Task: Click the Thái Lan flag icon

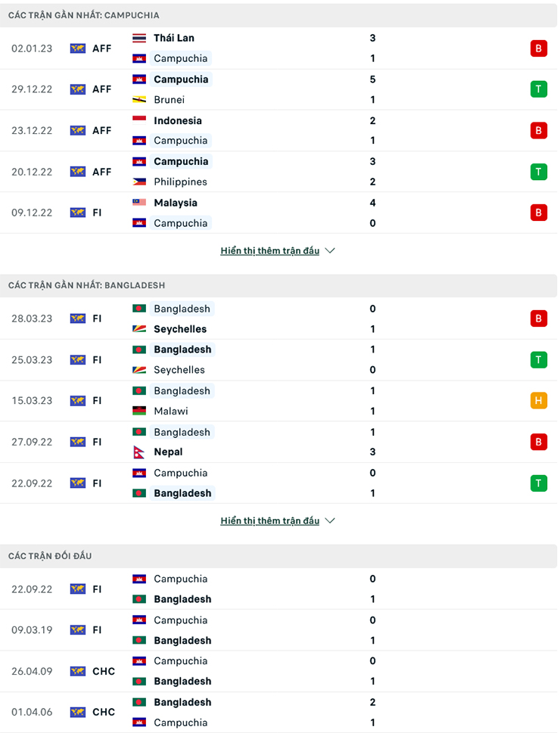Action: point(138,38)
